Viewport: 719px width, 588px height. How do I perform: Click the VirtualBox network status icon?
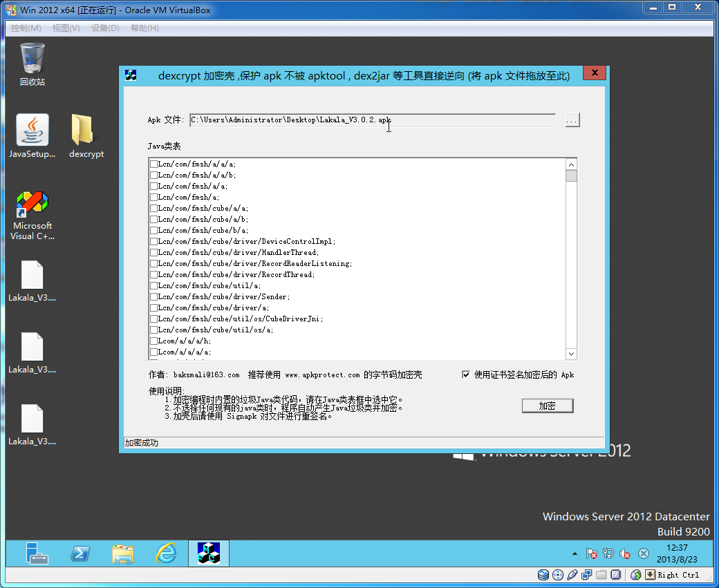pyautogui.click(x=586, y=575)
